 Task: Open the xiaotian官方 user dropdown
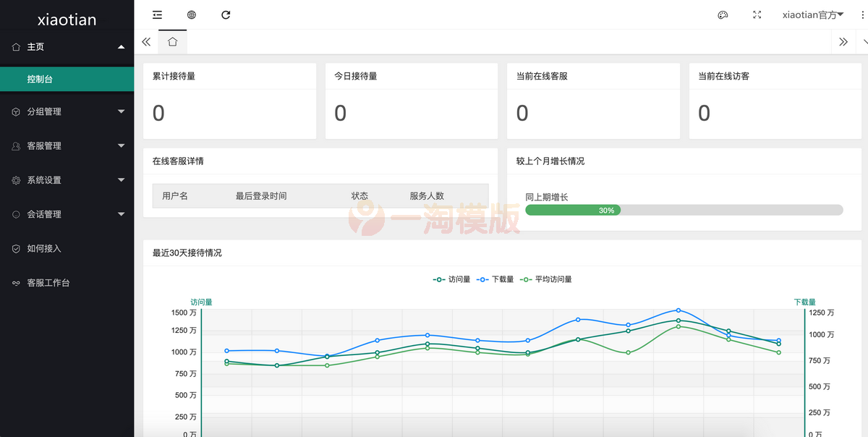813,14
